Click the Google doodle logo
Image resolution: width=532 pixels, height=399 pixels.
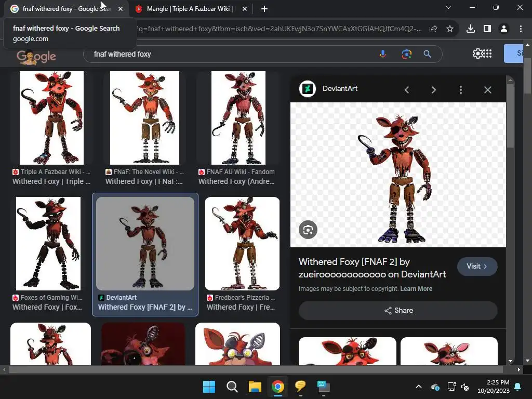click(x=36, y=57)
